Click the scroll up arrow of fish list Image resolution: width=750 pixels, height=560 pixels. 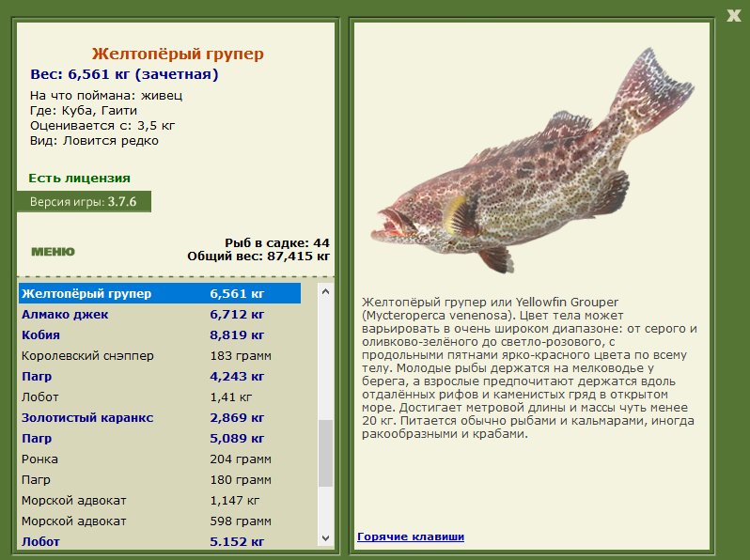[x=326, y=291]
